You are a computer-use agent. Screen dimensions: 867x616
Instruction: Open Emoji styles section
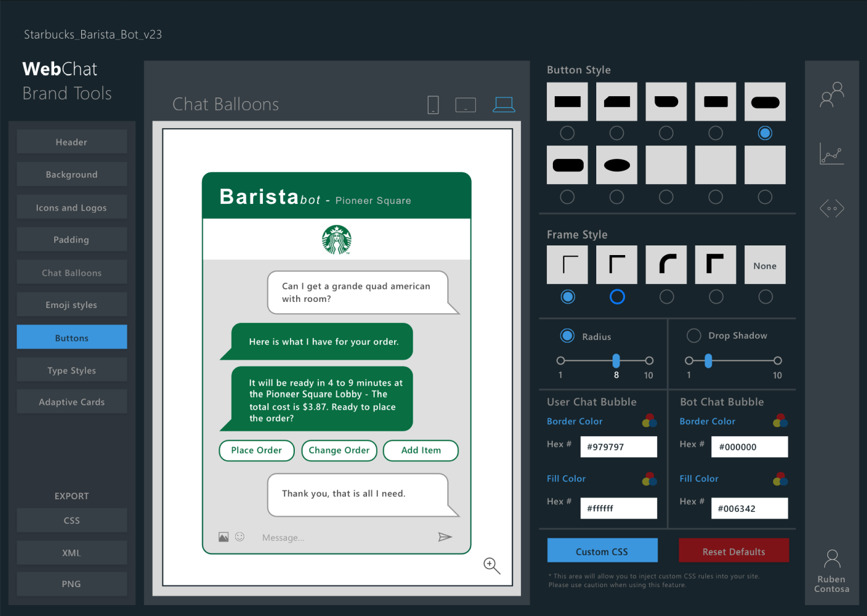pyautogui.click(x=72, y=305)
